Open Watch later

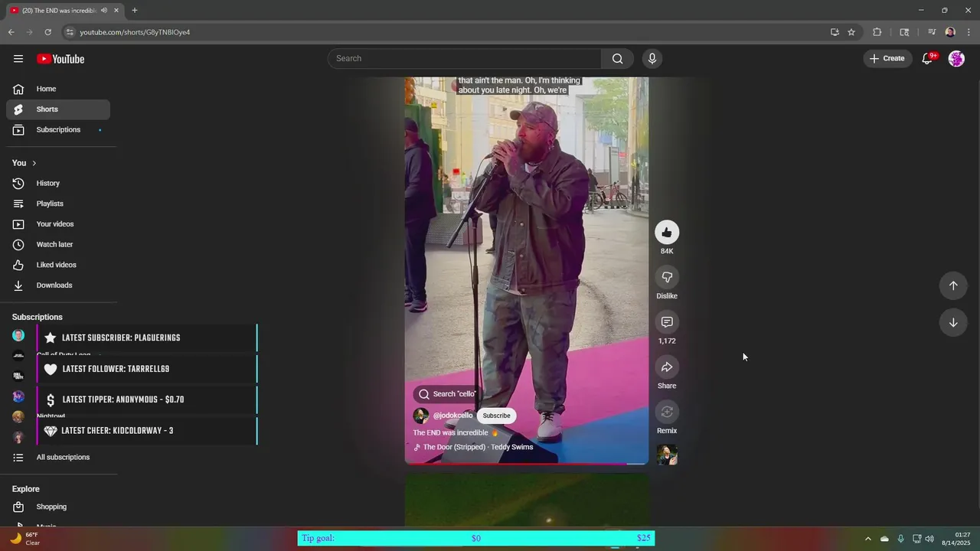click(58, 245)
